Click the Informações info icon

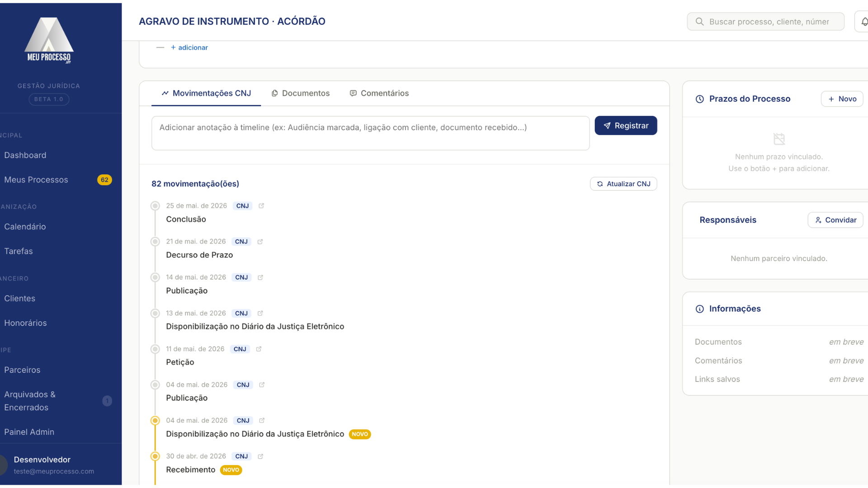pos(699,309)
